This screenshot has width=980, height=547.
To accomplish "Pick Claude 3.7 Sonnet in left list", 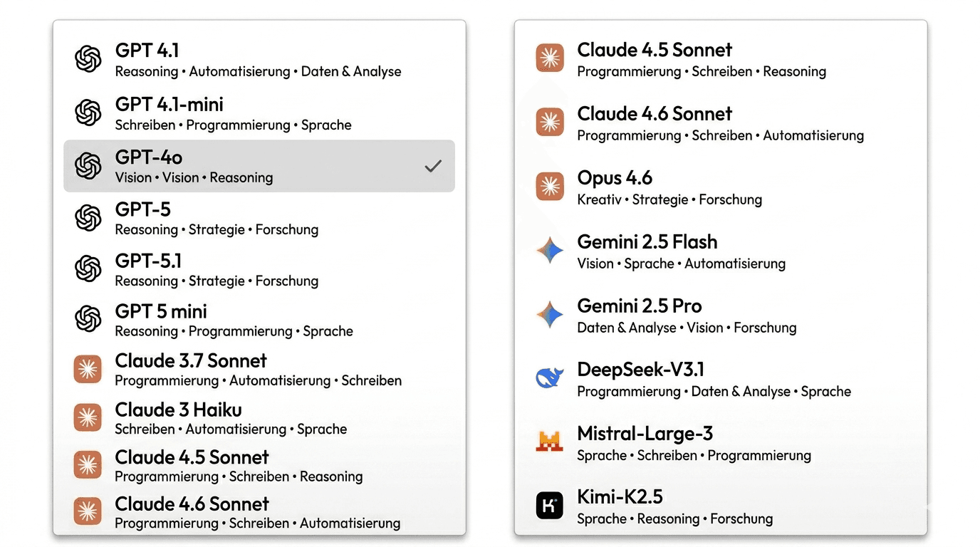I will (x=259, y=370).
